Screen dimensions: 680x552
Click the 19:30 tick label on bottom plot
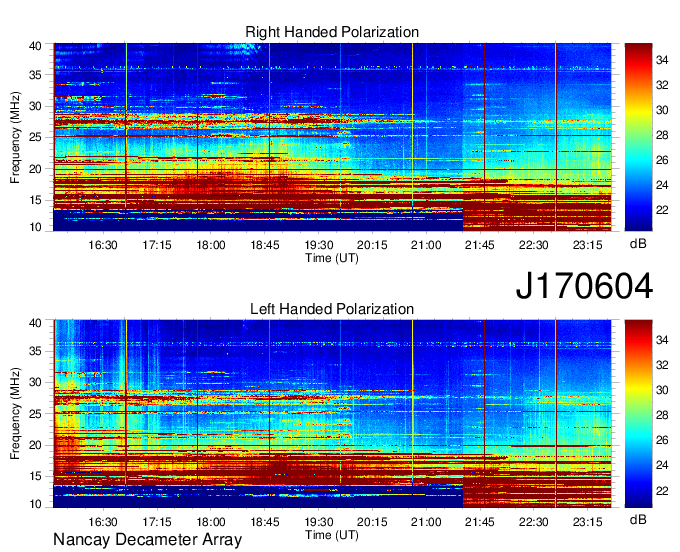319,522
